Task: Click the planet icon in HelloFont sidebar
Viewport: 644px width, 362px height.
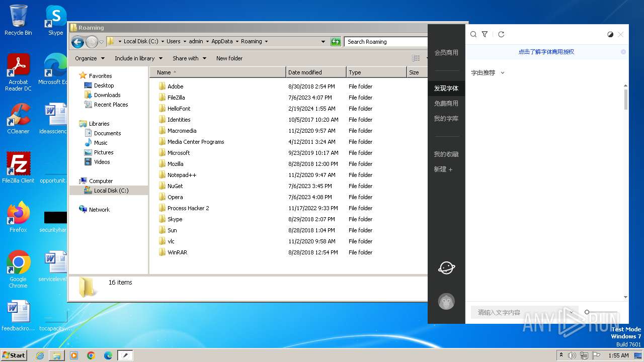Action: (x=446, y=268)
